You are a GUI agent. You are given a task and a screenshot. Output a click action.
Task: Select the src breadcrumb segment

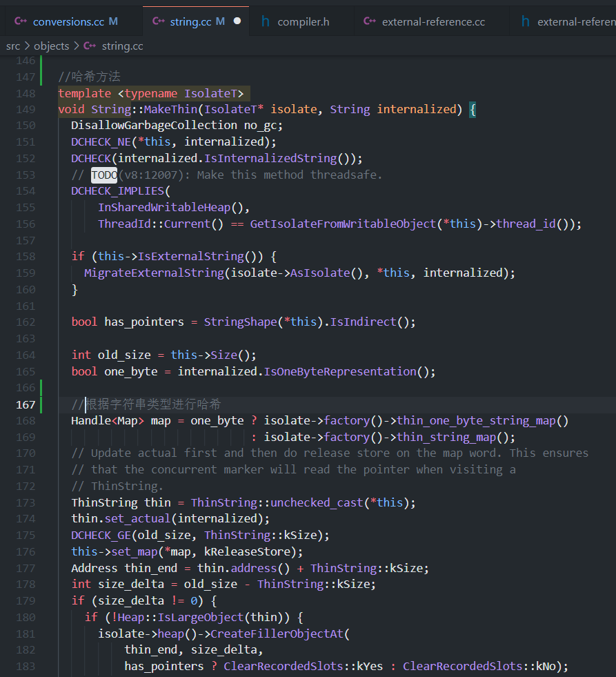(x=13, y=46)
